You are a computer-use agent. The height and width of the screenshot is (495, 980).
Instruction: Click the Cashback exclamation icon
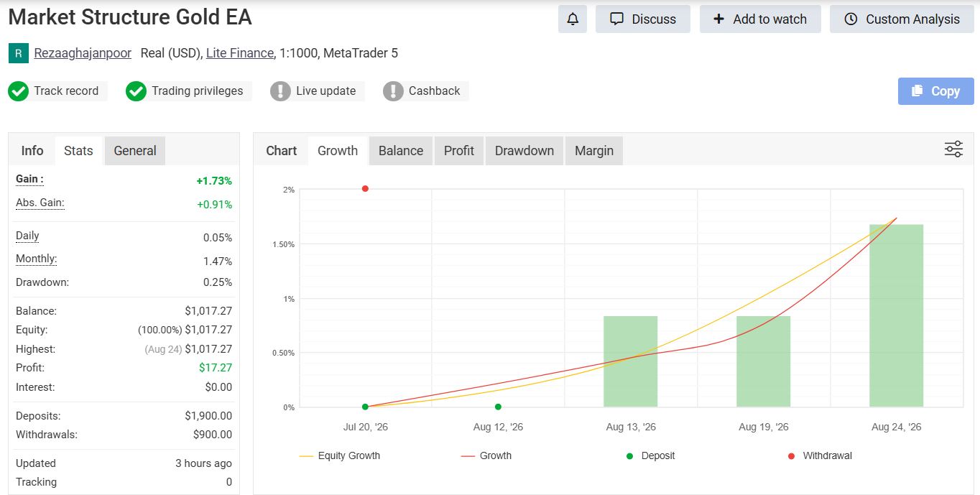click(393, 91)
